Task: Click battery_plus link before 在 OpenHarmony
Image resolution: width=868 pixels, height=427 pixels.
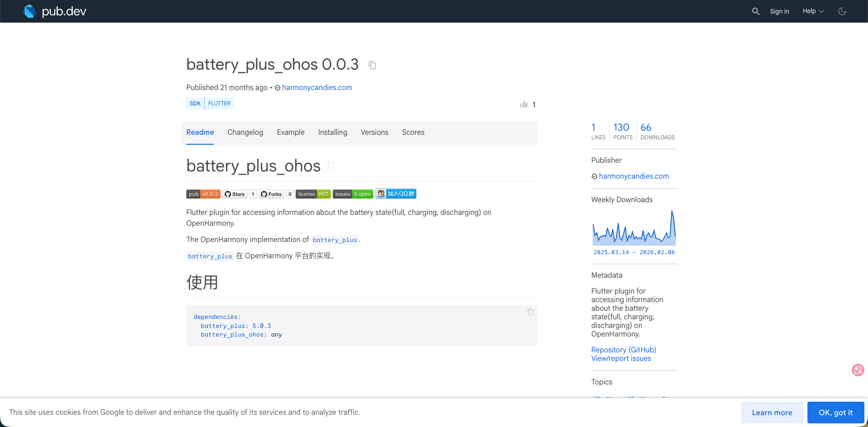Action: point(210,256)
